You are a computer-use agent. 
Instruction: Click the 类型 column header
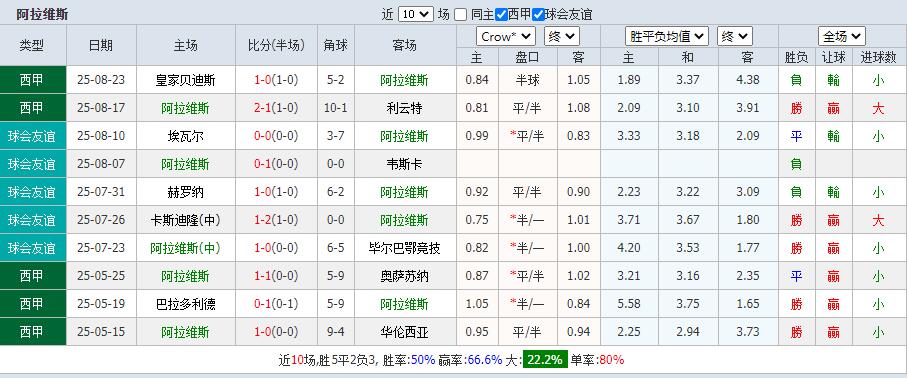pos(32,45)
